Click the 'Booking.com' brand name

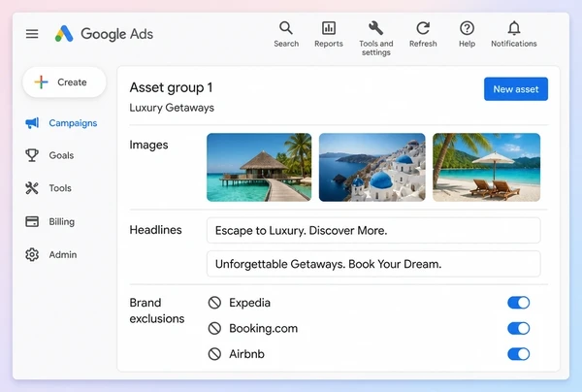pos(263,328)
